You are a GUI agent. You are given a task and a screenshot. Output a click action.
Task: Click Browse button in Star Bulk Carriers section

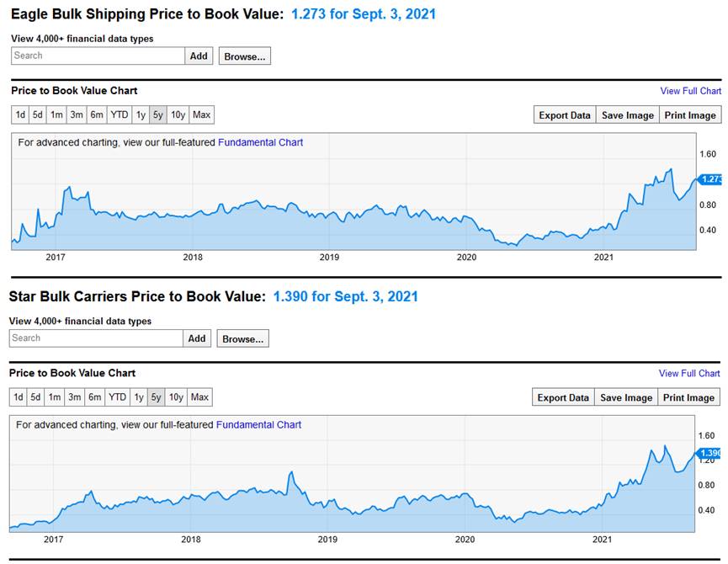click(x=243, y=339)
